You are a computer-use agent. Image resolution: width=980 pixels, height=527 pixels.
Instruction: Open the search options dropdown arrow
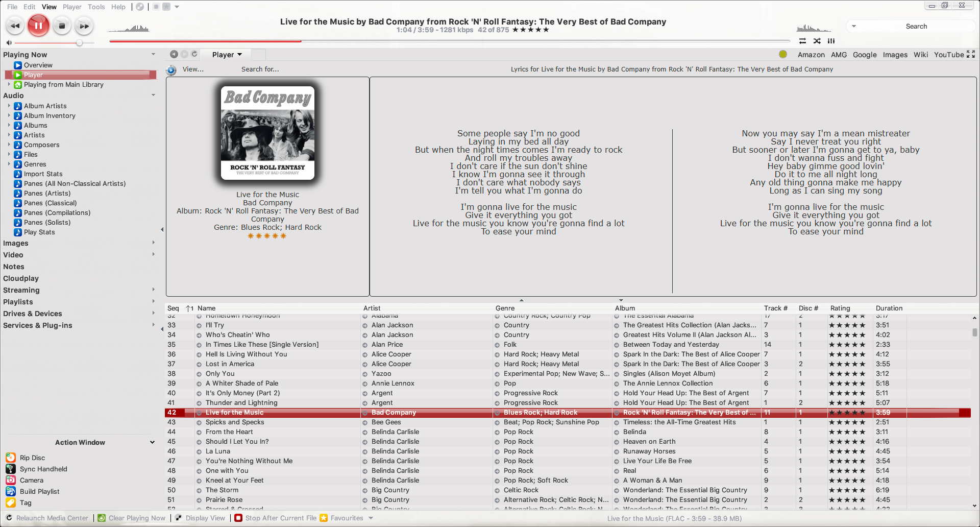pos(854,26)
